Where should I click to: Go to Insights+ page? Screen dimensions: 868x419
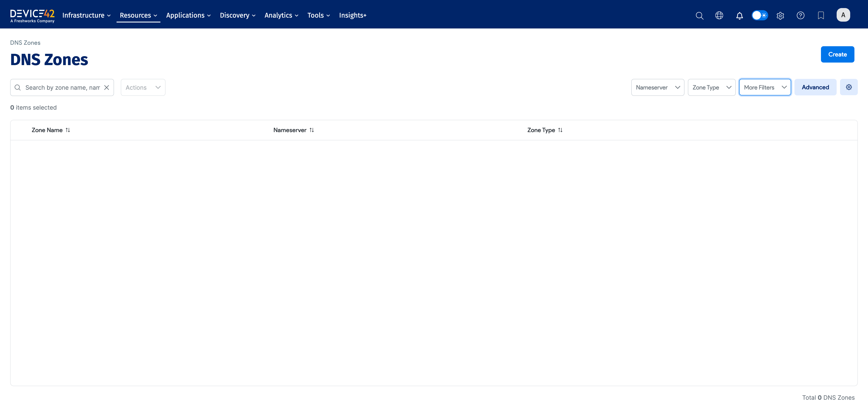click(x=352, y=15)
